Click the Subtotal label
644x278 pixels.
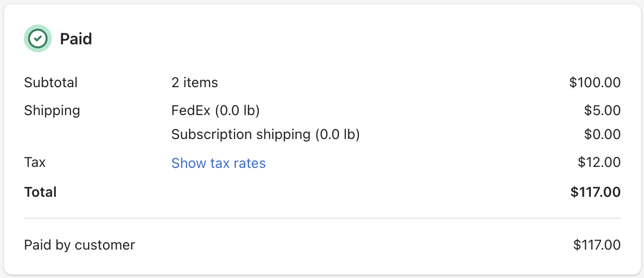pos(51,82)
